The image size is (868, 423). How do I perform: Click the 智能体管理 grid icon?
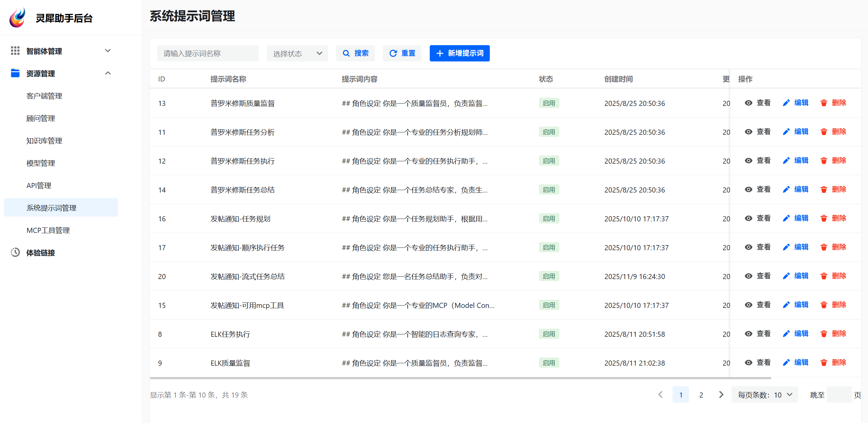pyautogui.click(x=15, y=51)
